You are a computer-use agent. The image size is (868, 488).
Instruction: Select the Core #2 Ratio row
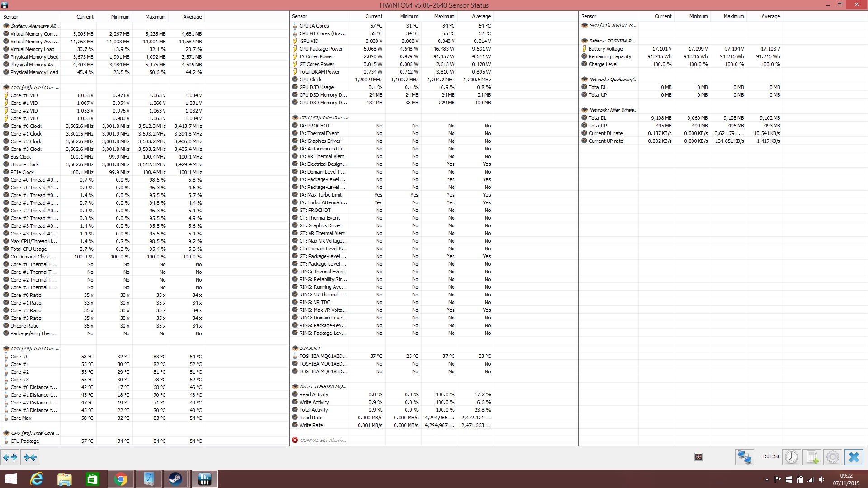click(103, 310)
